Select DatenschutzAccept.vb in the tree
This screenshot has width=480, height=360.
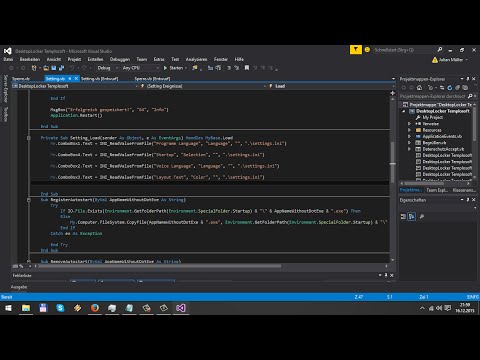[x=443, y=149]
